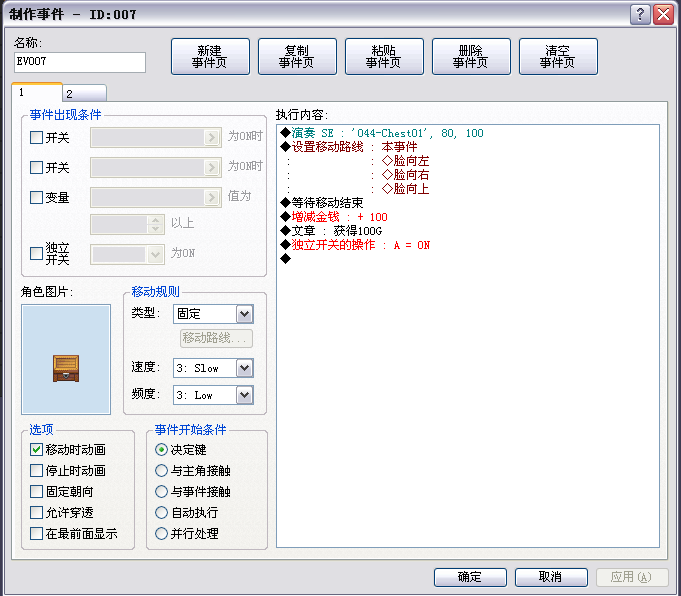
Task: Select the 脸向上 move route line
Action: (468, 189)
